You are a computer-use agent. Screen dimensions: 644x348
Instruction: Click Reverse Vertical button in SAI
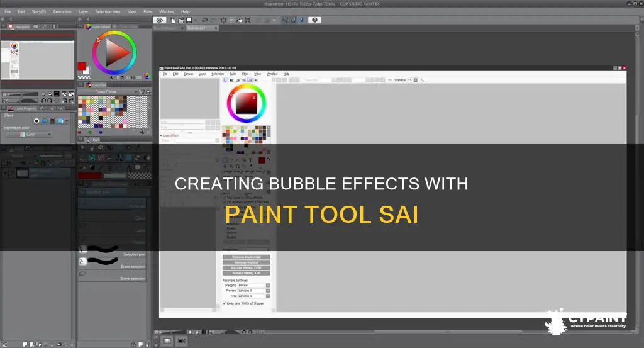(247, 262)
